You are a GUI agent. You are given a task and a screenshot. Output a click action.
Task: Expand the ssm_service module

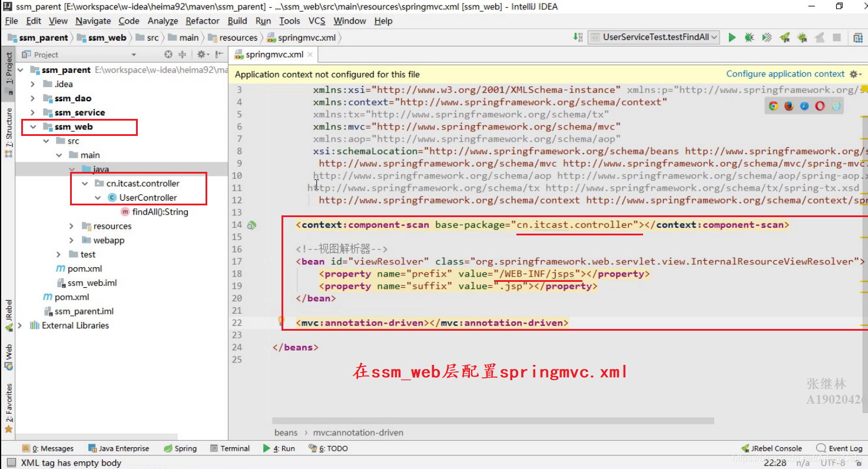pos(33,112)
